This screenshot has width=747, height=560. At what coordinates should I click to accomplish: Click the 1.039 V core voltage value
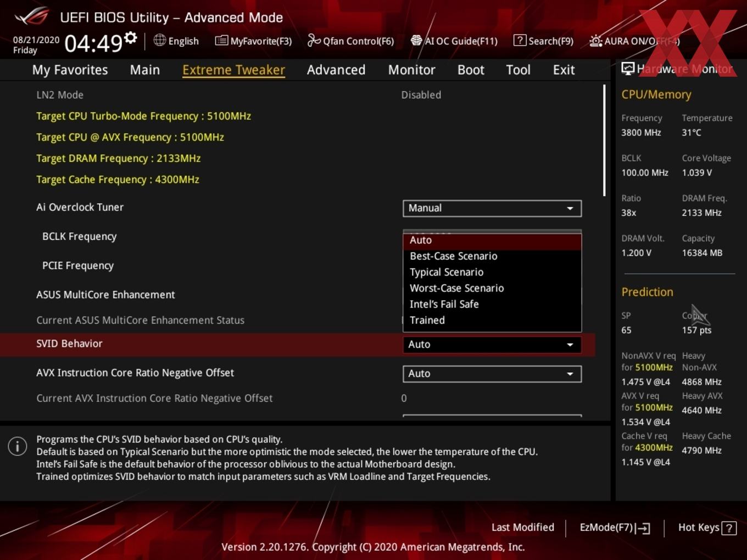[696, 172]
